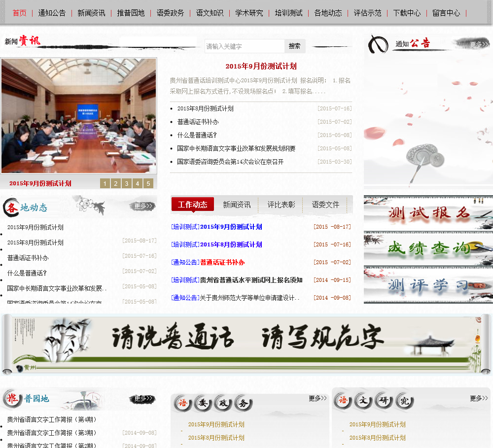Open 2015年8月份测试计划 under 语文研究
This screenshot has width=493, height=448.
(x=378, y=438)
